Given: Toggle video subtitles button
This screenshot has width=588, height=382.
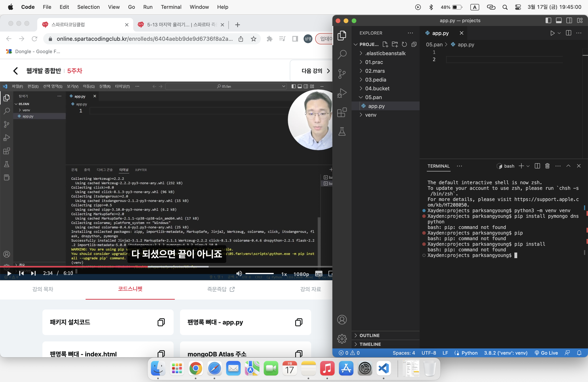Looking at the screenshot, I should tap(319, 274).
